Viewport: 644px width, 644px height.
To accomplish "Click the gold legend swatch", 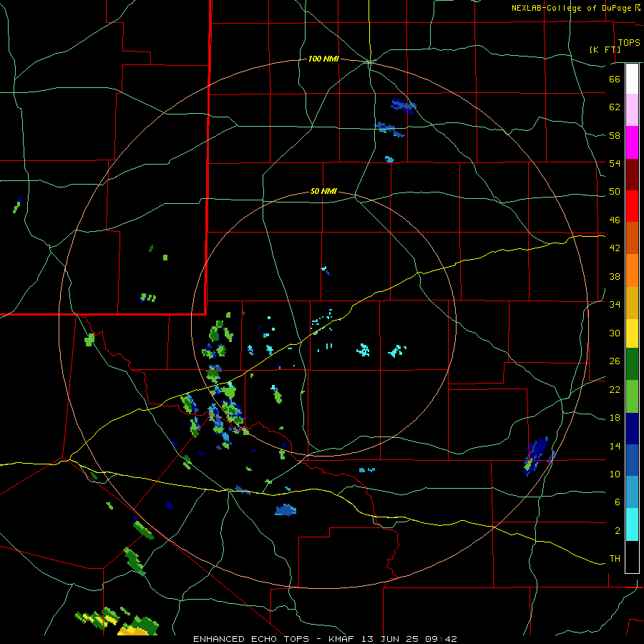I will click(x=632, y=303).
